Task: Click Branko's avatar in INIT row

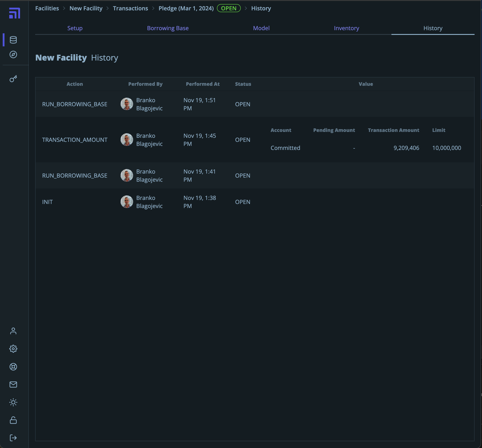Action: point(127,202)
